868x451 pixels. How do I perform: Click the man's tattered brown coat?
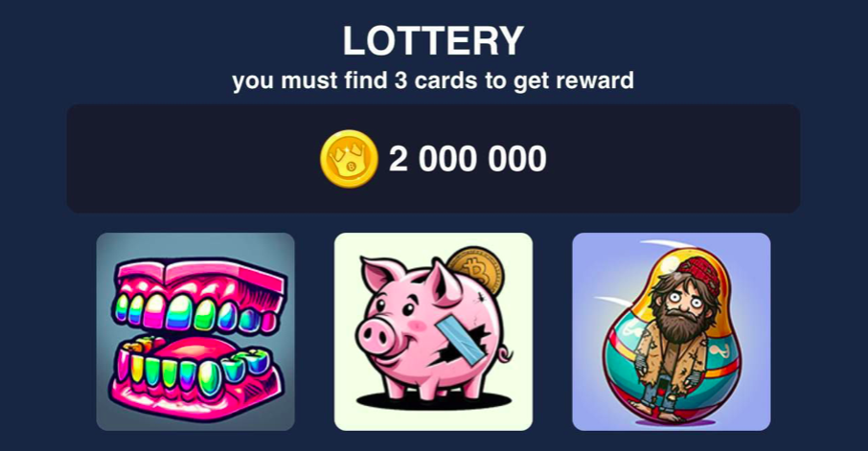[x=672, y=354]
